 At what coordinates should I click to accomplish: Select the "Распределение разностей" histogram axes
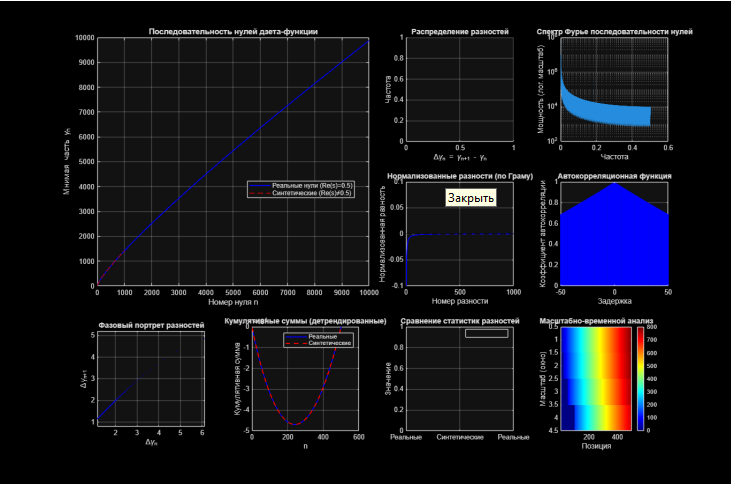[x=459, y=90]
